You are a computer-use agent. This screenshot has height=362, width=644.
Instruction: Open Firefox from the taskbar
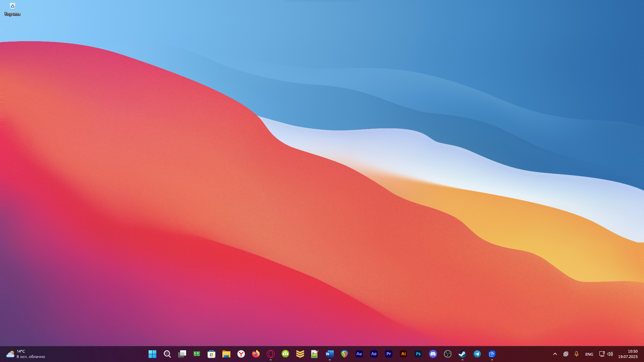[256, 354]
